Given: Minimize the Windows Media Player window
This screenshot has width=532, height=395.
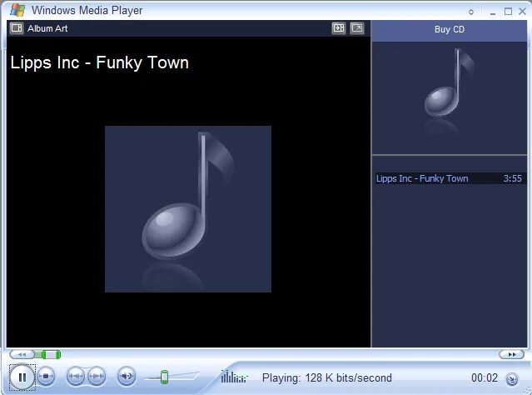Looking at the screenshot, I should click(493, 12).
